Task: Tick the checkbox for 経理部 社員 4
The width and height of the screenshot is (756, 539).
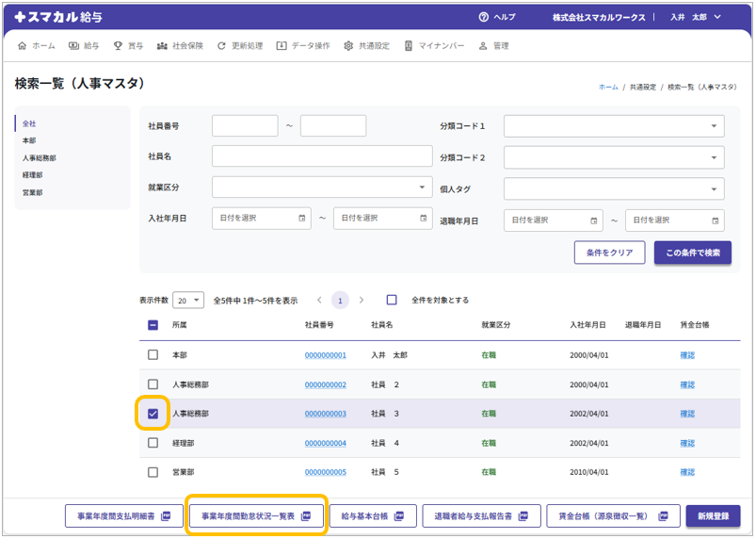Action: [x=153, y=443]
